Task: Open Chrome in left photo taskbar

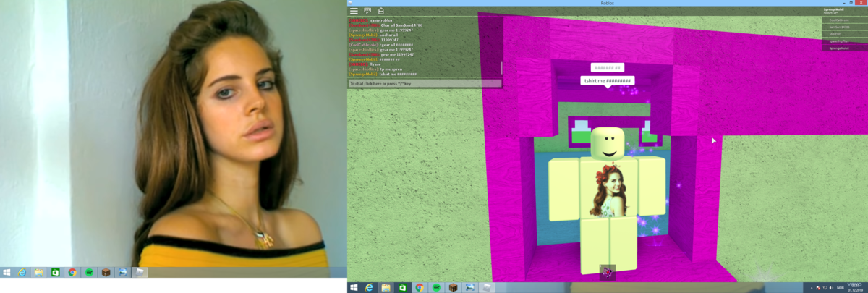Action: (72, 272)
